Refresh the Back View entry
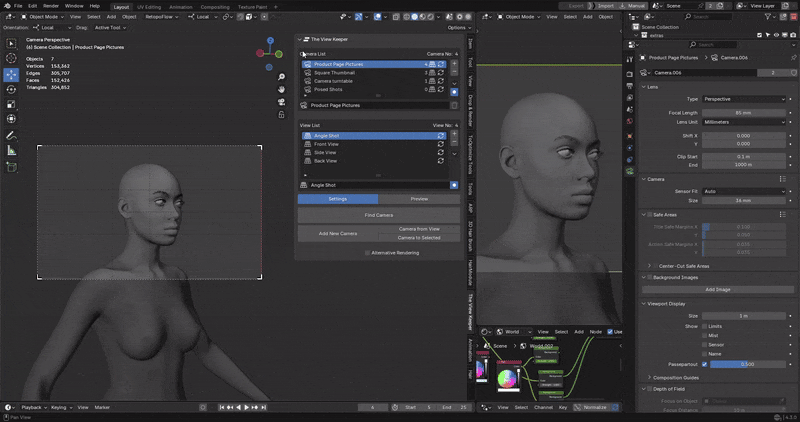 [440, 161]
